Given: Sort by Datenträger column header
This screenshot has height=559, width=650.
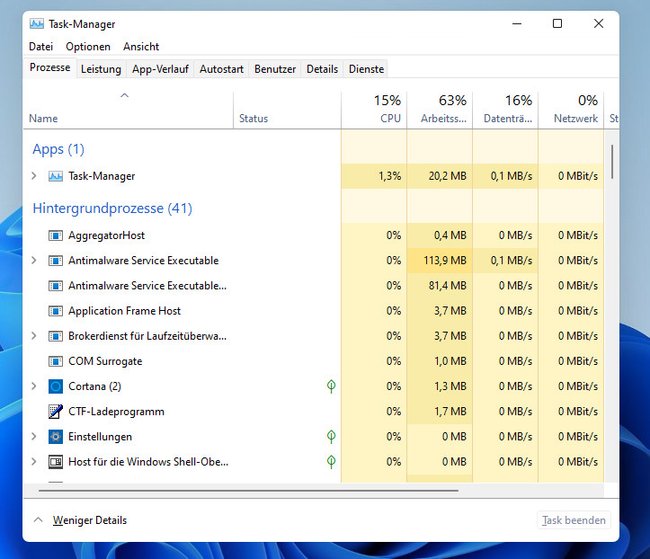Looking at the screenshot, I should point(505,110).
